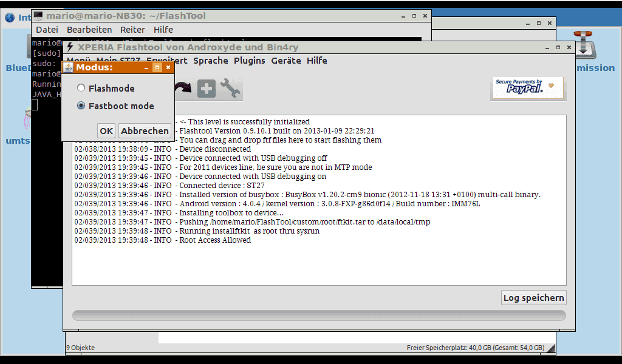Click the 'Device disconnected' log line
622x364 pixels.
pos(163,149)
